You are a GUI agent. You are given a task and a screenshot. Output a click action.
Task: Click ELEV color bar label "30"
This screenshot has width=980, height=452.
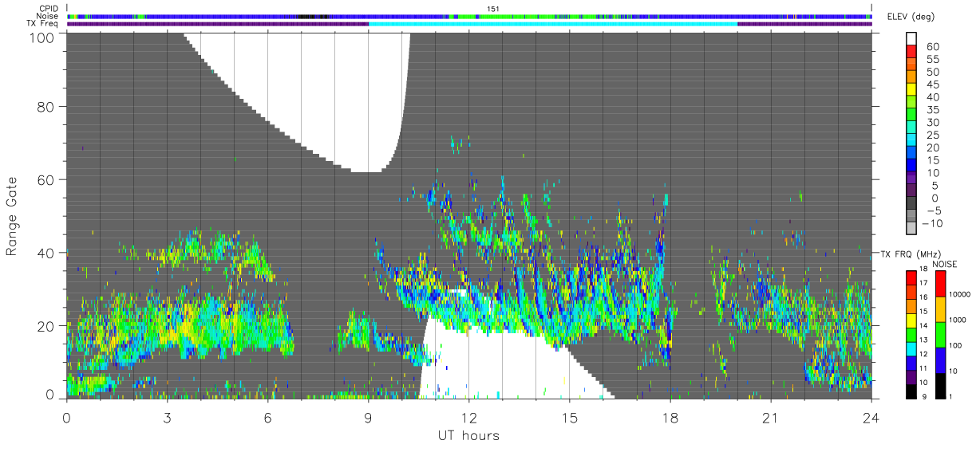pyautogui.click(x=932, y=122)
